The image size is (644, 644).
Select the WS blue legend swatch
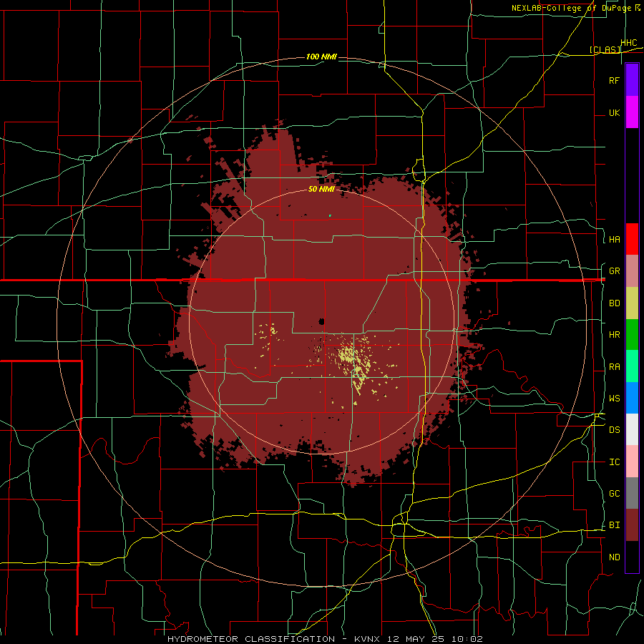click(x=632, y=398)
